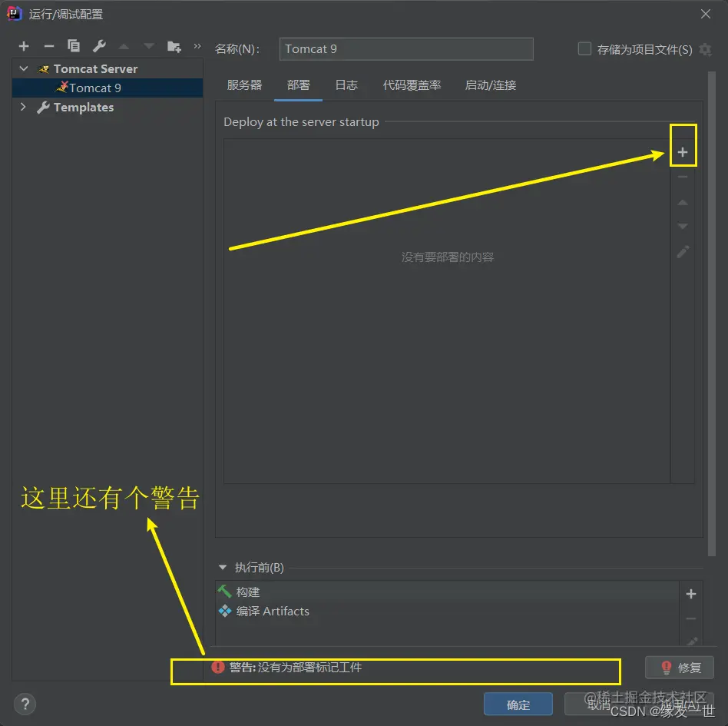Add a new run configuration
Image resolution: width=728 pixels, height=726 pixels.
point(23,45)
